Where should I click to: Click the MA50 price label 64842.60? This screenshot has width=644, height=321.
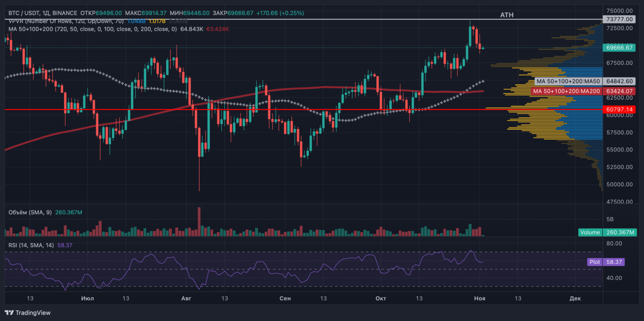(x=619, y=81)
